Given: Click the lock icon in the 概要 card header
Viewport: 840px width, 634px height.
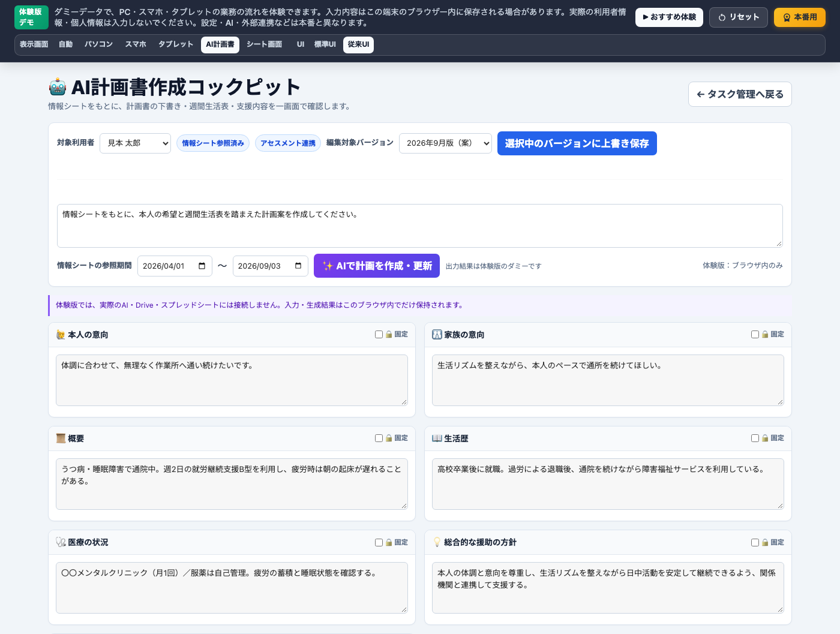Looking at the screenshot, I should pos(389,438).
